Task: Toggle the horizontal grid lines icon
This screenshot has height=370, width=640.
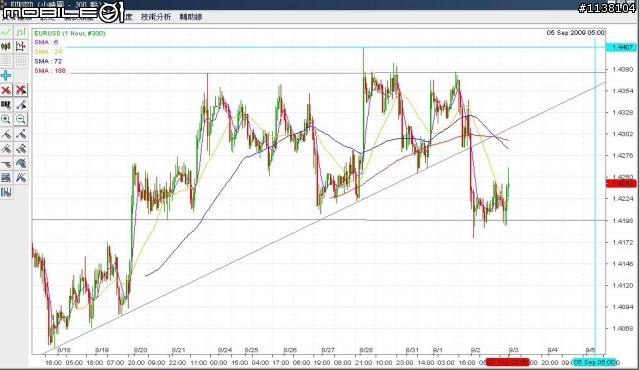Action: 6,61
